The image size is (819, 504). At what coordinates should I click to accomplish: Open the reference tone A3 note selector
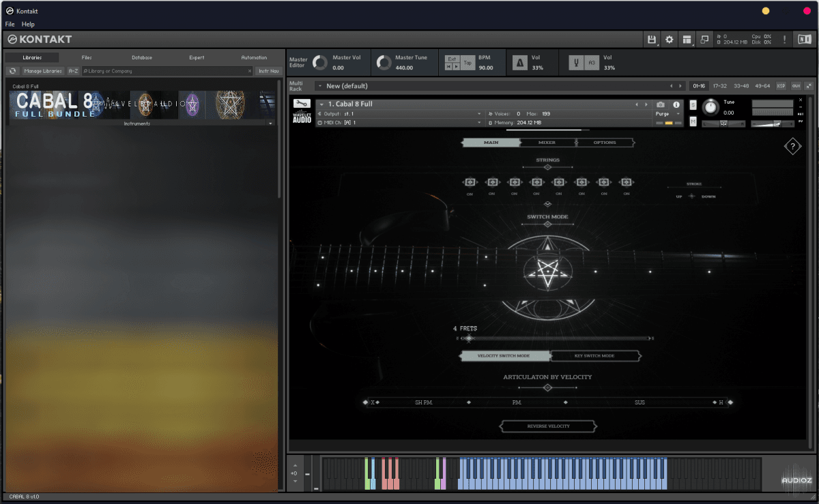coord(591,63)
